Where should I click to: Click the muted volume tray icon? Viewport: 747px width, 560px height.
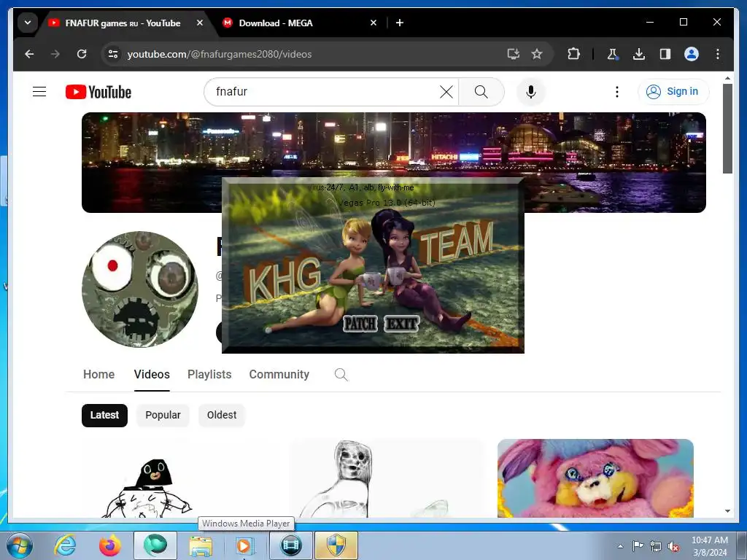(x=673, y=546)
